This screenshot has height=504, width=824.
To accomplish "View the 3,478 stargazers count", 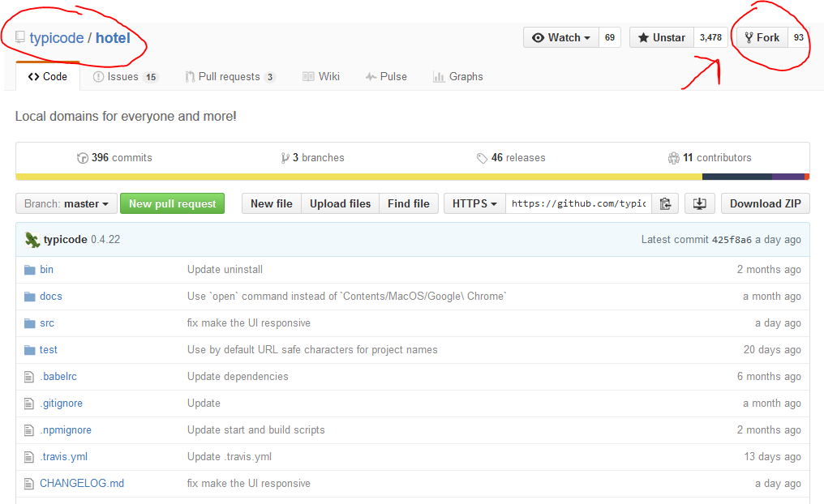I will 710,38.
